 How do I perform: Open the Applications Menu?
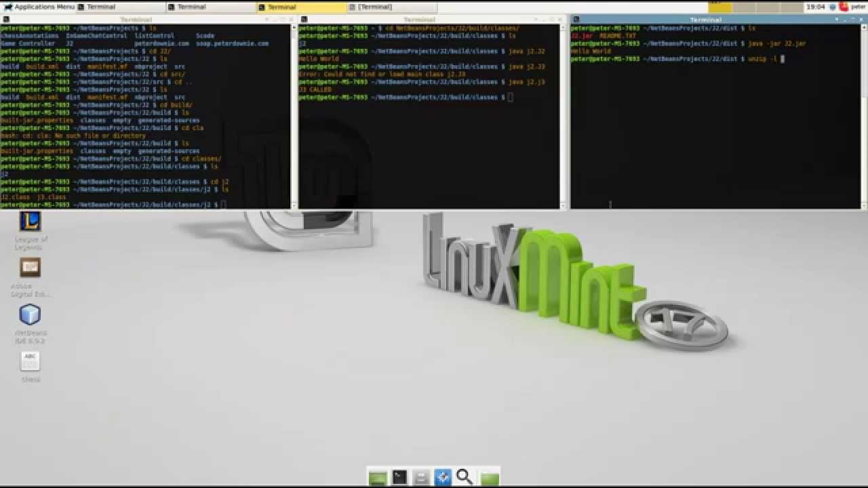(x=39, y=7)
